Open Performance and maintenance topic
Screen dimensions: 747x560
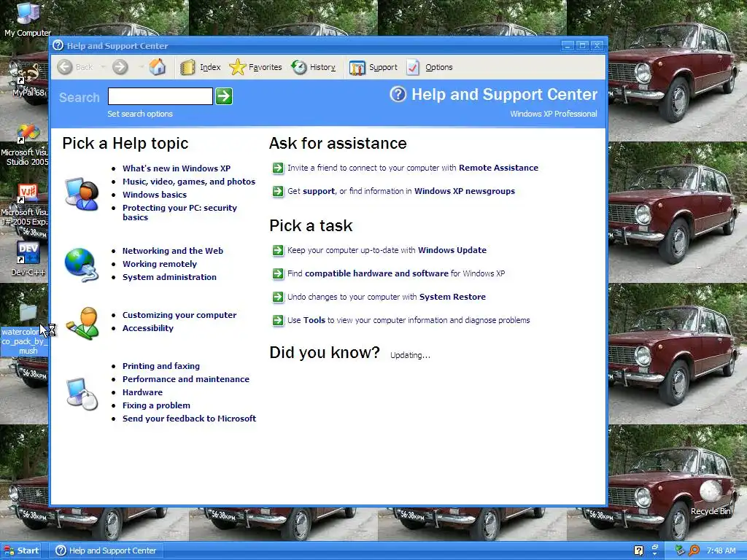tap(186, 379)
